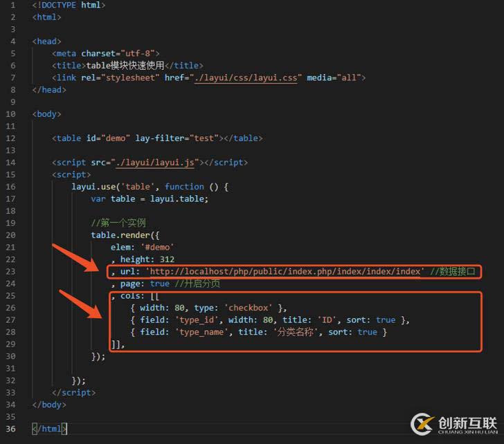Viewport: 504px width, 444px height.
Task: Click the closing </script> tag on line 33
Action: tap(73, 393)
